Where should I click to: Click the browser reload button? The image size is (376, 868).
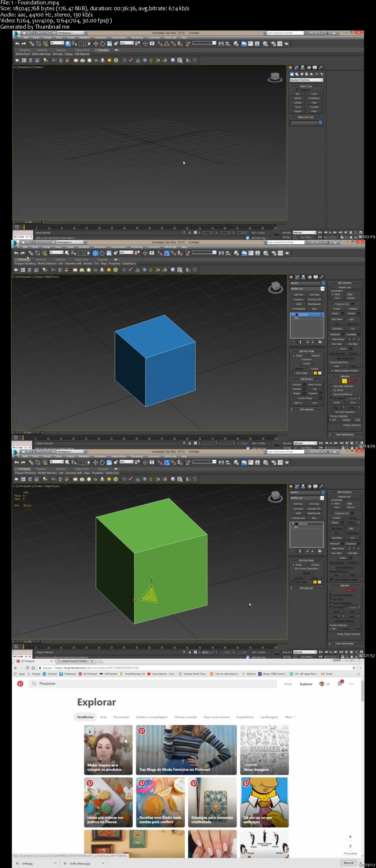pyautogui.click(x=27, y=668)
